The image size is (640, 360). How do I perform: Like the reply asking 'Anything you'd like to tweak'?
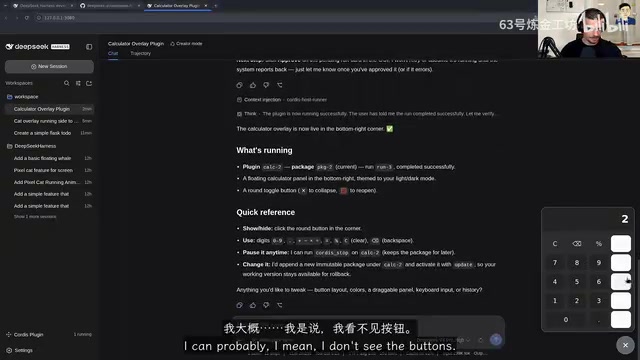(253, 305)
